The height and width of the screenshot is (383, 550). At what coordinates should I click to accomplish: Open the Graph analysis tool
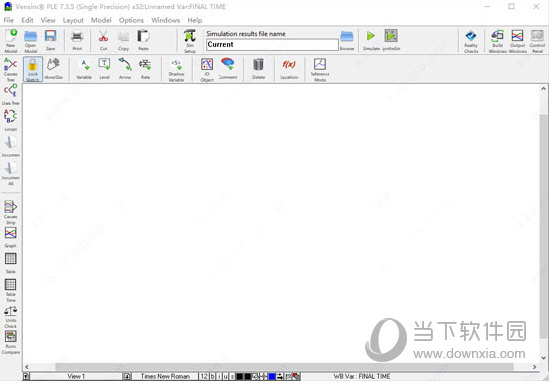(11, 237)
